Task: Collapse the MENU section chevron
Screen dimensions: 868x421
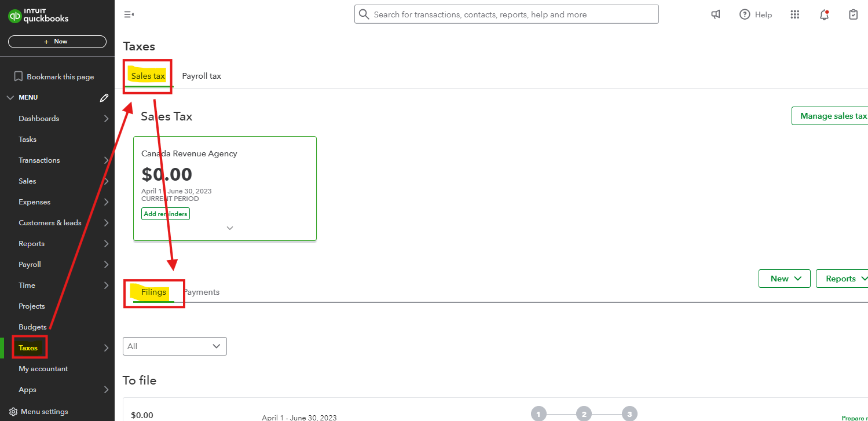Action: 10,98
